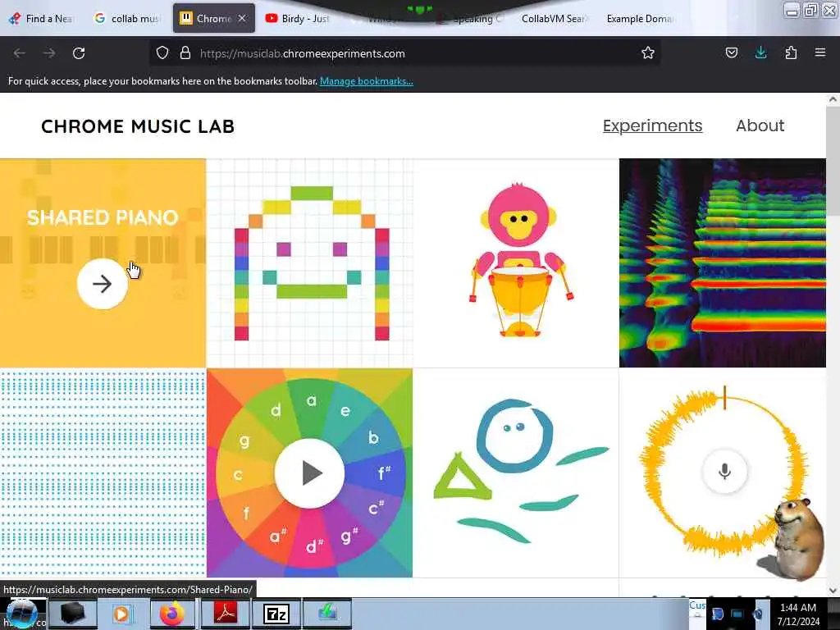Screen dimensions: 840x630
Task: Open the Firefox hamburger menu
Action: pyautogui.click(x=820, y=52)
